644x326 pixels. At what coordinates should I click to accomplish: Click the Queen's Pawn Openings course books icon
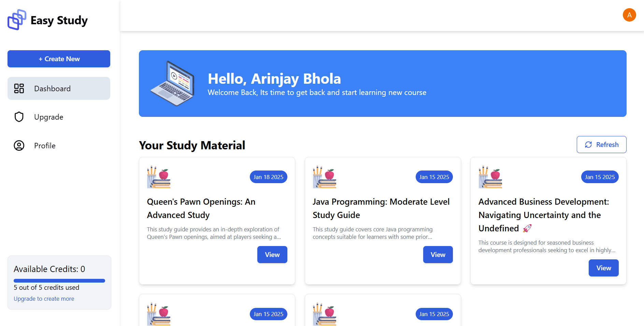159,177
